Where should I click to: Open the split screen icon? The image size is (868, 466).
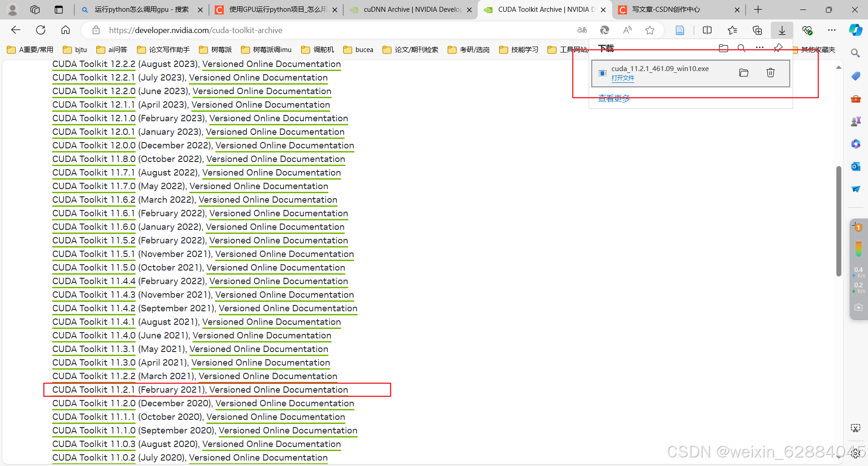click(x=708, y=30)
